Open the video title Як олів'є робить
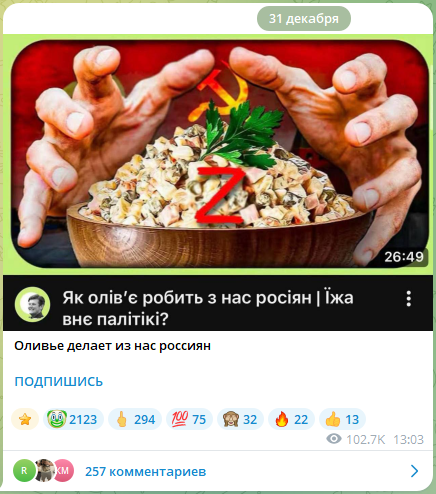 pyautogui.click(x=208, y=308)
